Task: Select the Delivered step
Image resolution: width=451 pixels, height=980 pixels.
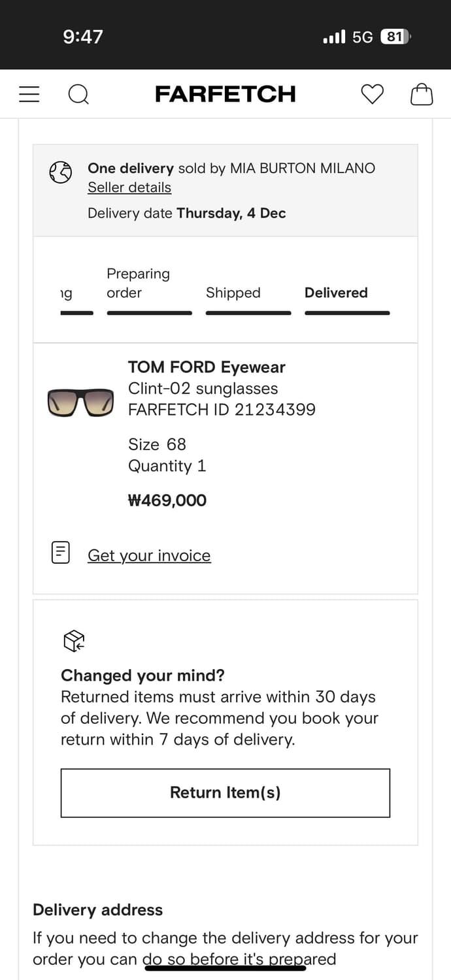Action: (x=336, y=293)
